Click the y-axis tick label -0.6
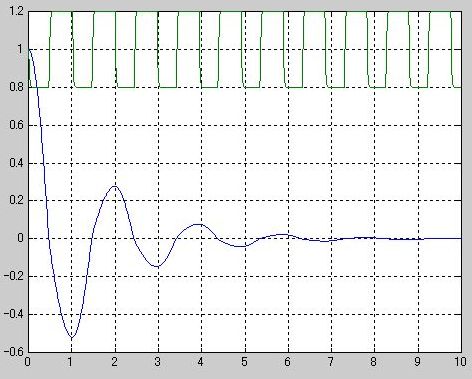Viewport: 472px width, 379px height. (13, 352)
